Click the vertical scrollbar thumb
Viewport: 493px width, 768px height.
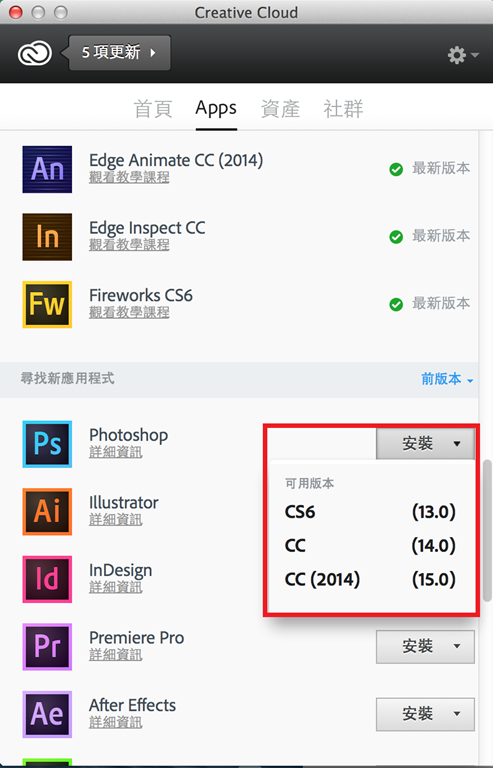pyautogui.click(x=487, y=530)
